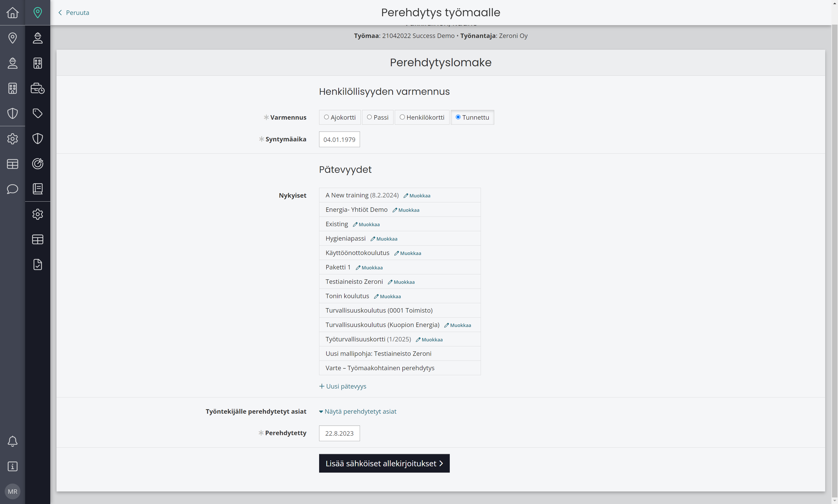Open the document checkmark icon
This screenshot has height=504, width=838.
[x=38, y=264]
